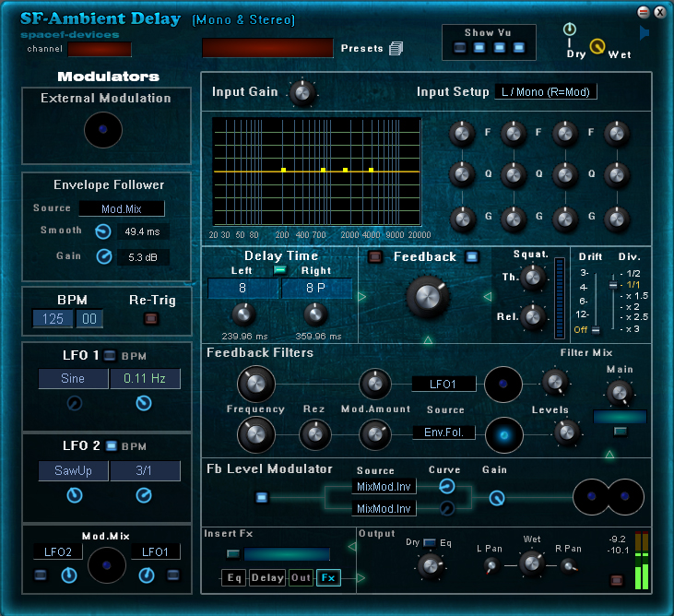The width and height of the screenshot is (674, 616).
Task: Open the Envelope Follower Source Mod.Mix dropdown
Action: [122, 209]
